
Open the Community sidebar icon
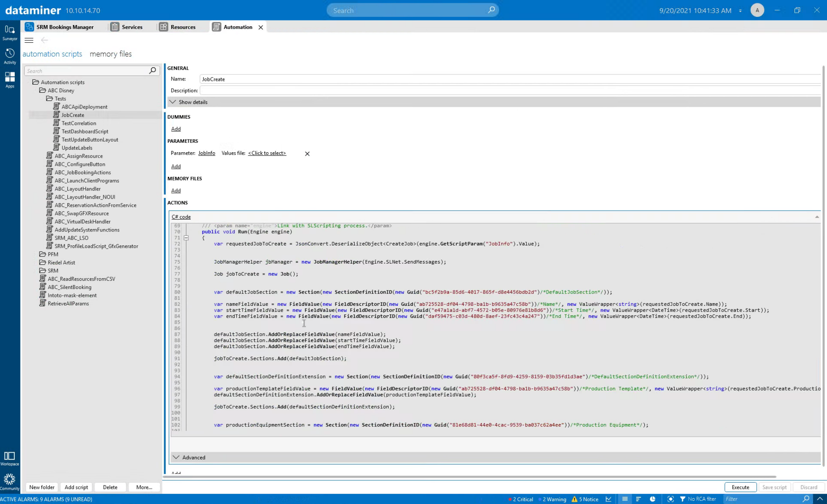(x=9, y=482)
